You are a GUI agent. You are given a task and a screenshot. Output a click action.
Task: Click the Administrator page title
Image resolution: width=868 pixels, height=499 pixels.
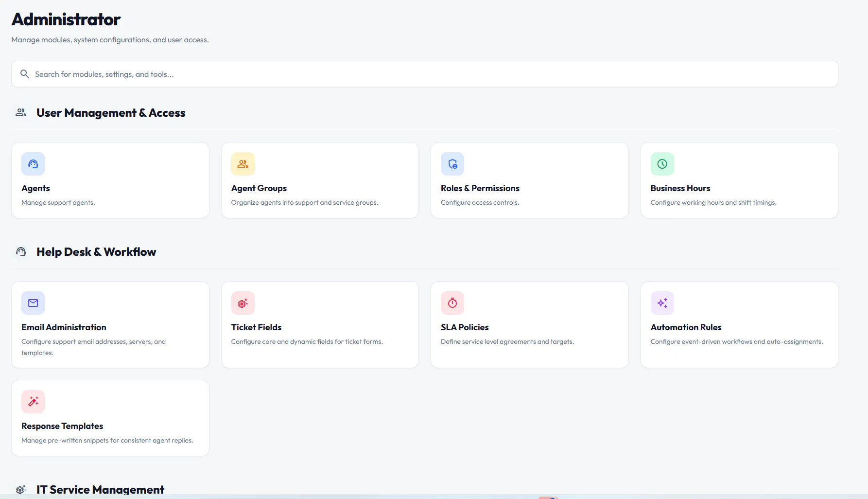click(x=66, y=19)
